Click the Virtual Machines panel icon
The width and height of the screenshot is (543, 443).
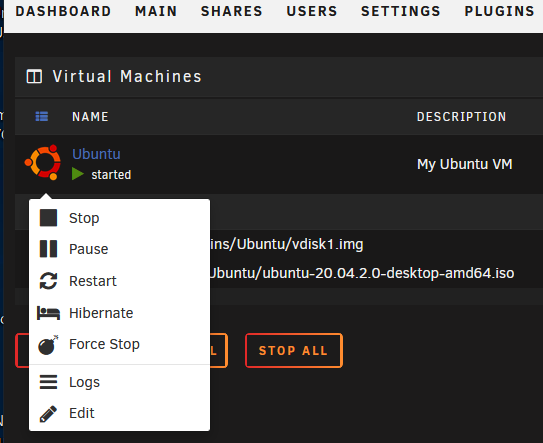point(34,77)
